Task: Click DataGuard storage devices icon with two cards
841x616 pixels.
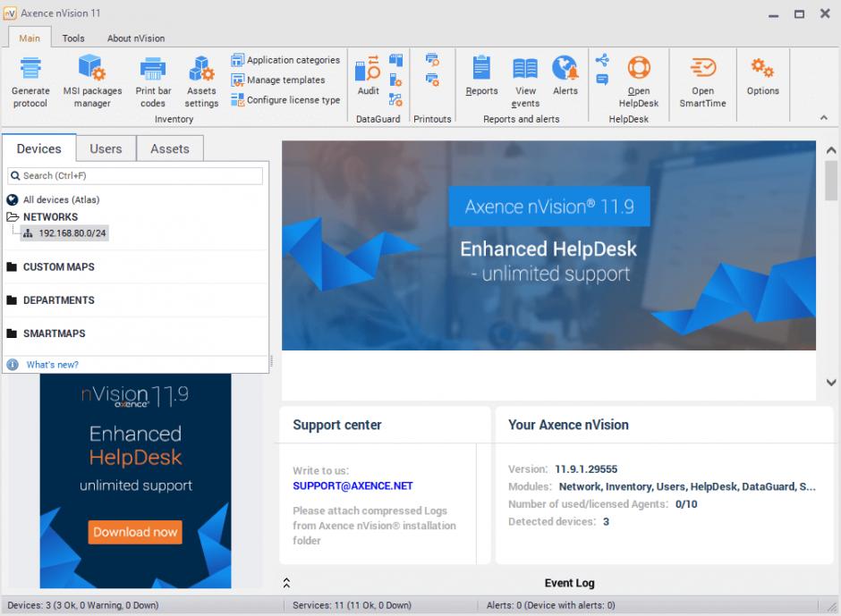Action: coord(395,60)
